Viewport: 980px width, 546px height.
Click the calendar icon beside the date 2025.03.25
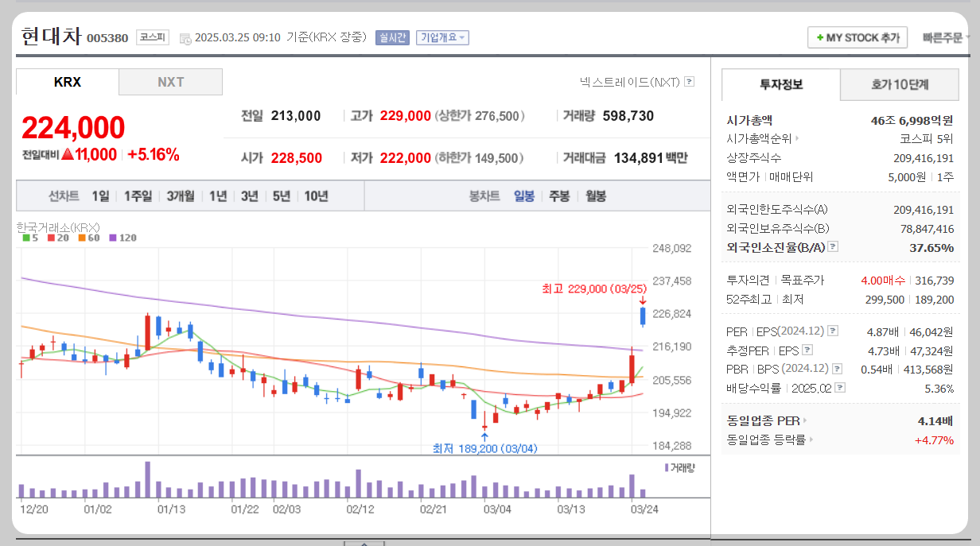[x=185, y=36]
